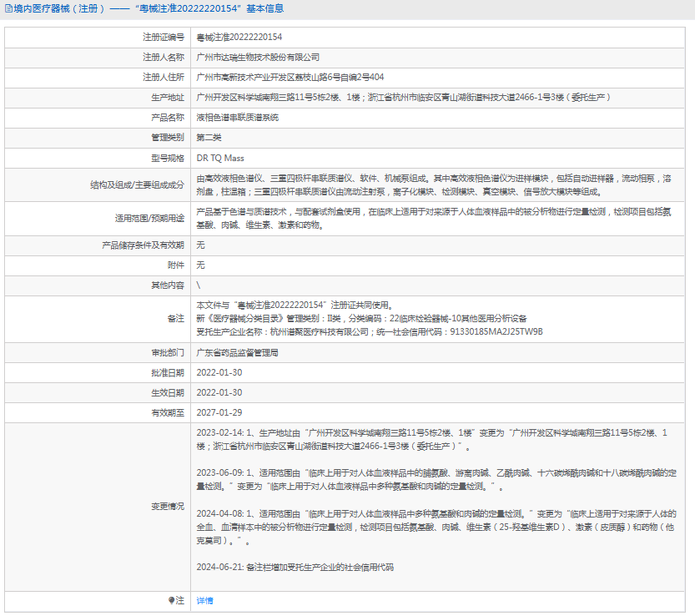Click the structure composition text starting 由高效液相色谱仪
This screenshot has height=616, width=695.
point(434,185)
